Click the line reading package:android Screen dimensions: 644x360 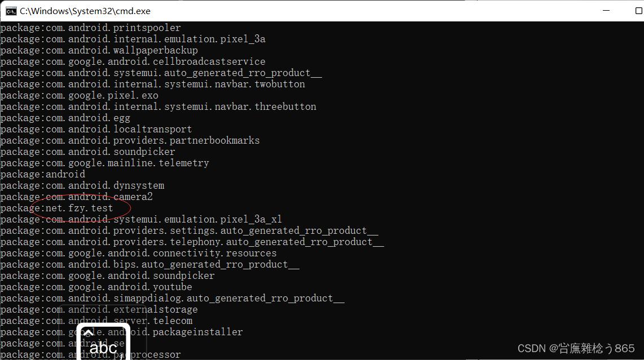coord(42,174)
